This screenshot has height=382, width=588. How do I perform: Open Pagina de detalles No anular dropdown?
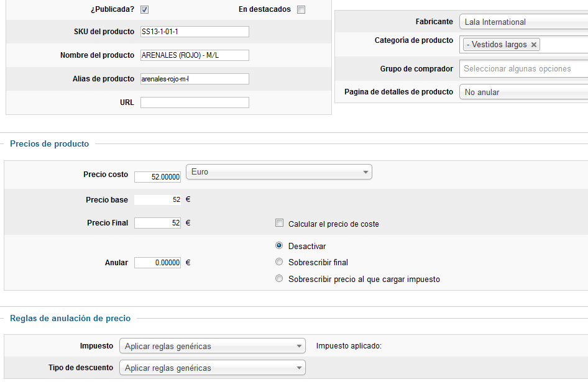(523, 92)
